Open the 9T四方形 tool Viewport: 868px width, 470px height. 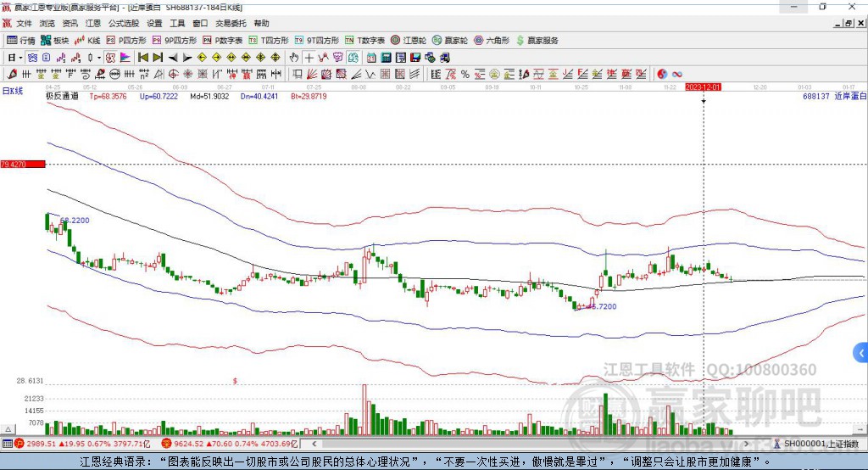(x=317, y=41)
